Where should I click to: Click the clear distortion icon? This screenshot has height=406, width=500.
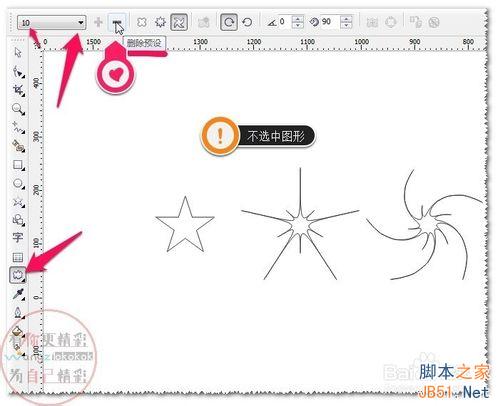click(x=434, y=22)
